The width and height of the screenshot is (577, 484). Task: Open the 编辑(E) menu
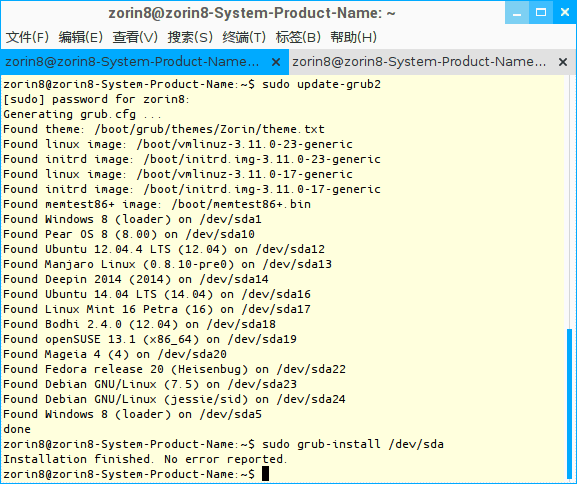[81, 37]
